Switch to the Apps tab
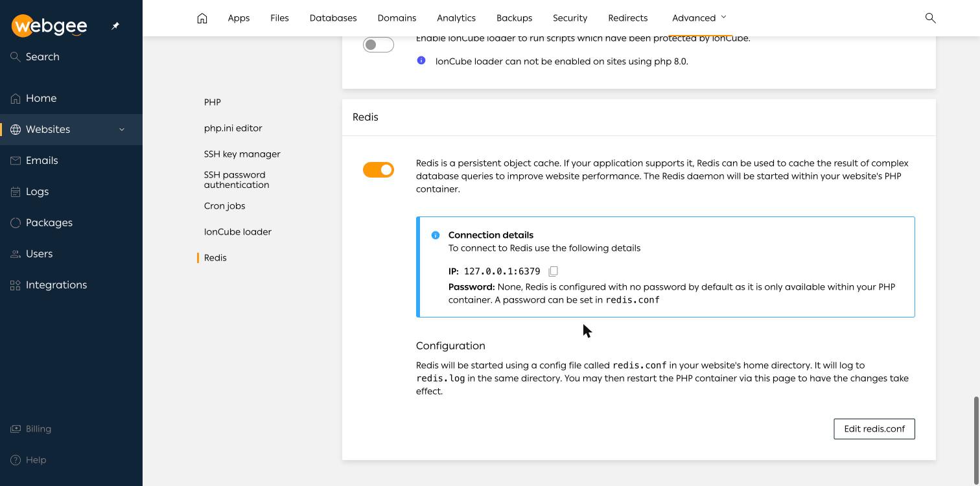980x486 pixels. click(239, 18)
